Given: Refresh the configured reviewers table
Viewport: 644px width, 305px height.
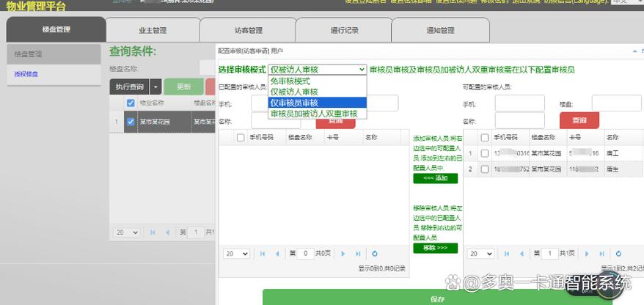Looking at the screenshot, I should pos(375,254).
